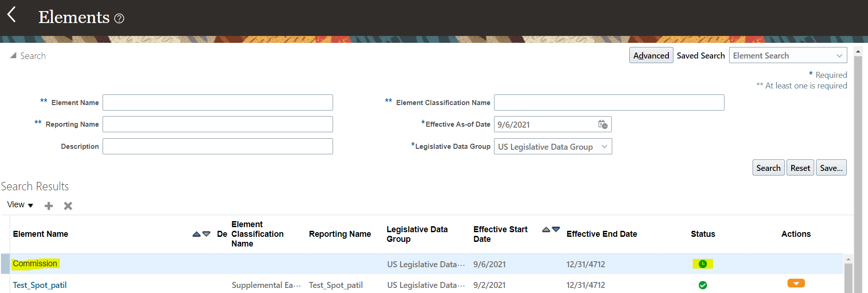Click page scrollbar up arrow
The image size is (868, 293).
tap(858, 52)
